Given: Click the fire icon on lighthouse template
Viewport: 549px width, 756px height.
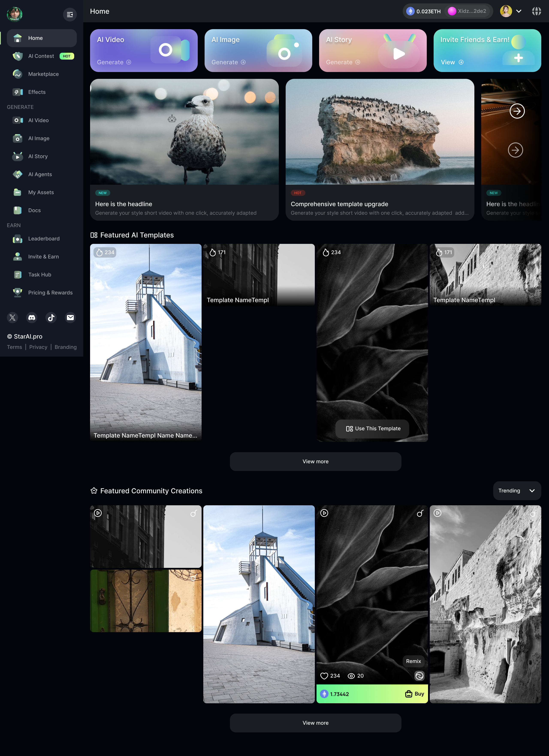Looking at the screenshot, I should (x=99, y=253).
